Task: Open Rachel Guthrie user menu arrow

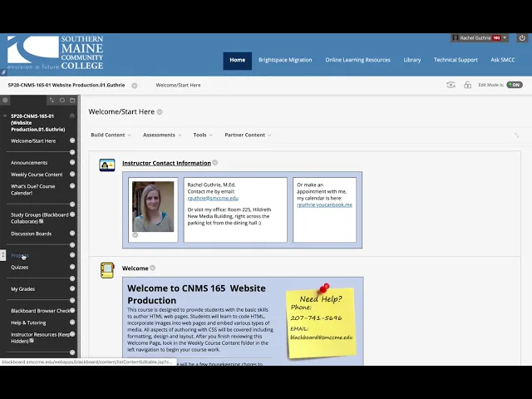Action: tap(505, 37)
